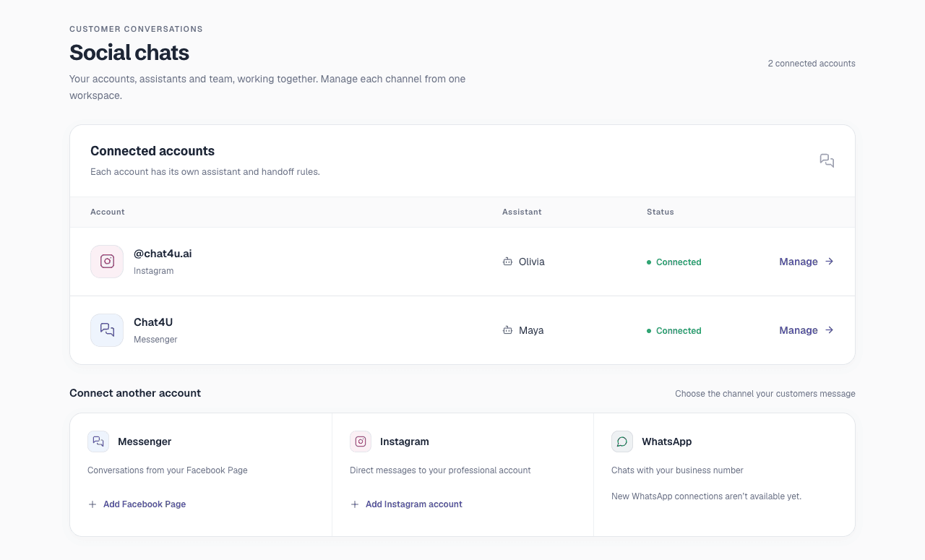The height and width of the screenshot is (560, 925).
Task: Click the Instagram card icon under Connect another account
Action: [361, 441]
